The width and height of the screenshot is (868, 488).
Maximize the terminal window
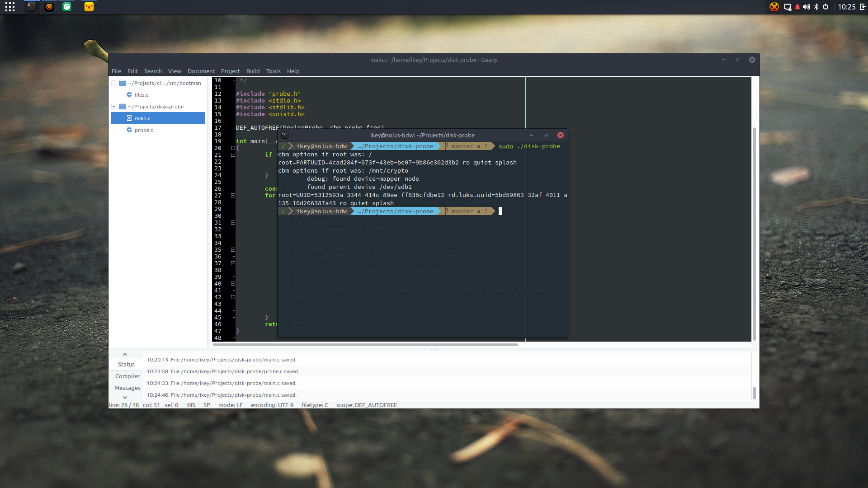546,135
